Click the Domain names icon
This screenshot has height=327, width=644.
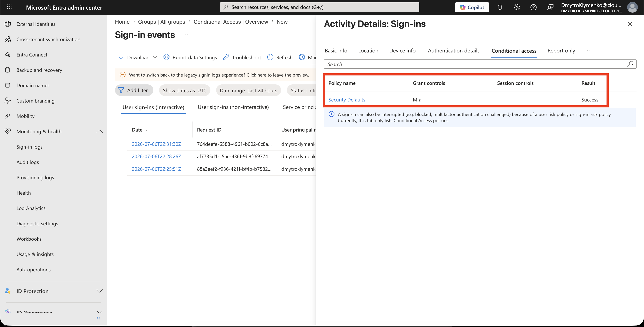(8, 85)
